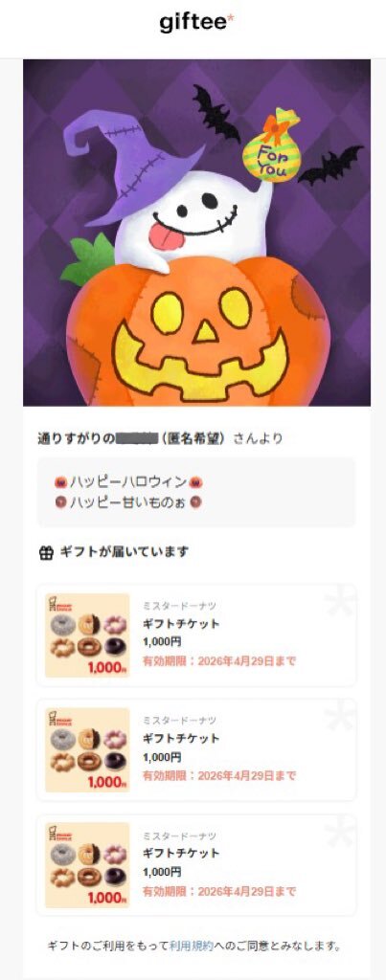Select the first ギフトチケット title
Viewport: 386px width, 980px height.
(181, 624)
